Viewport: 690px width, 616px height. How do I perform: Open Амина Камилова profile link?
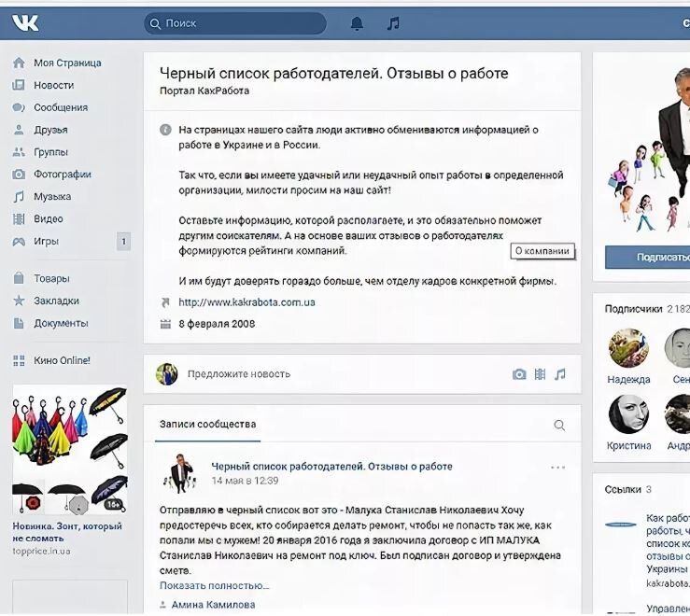pyautogui.click(x=213, y=605)
